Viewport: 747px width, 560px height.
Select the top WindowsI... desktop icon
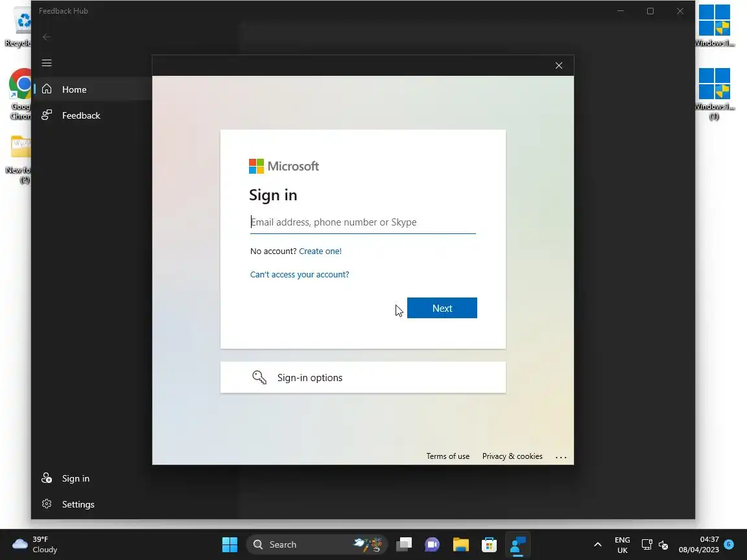coord(714,26)
